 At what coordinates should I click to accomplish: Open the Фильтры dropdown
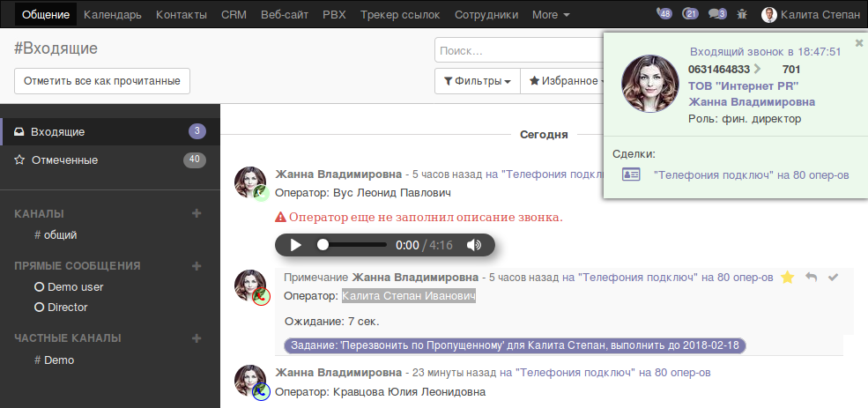coord(477,81)
